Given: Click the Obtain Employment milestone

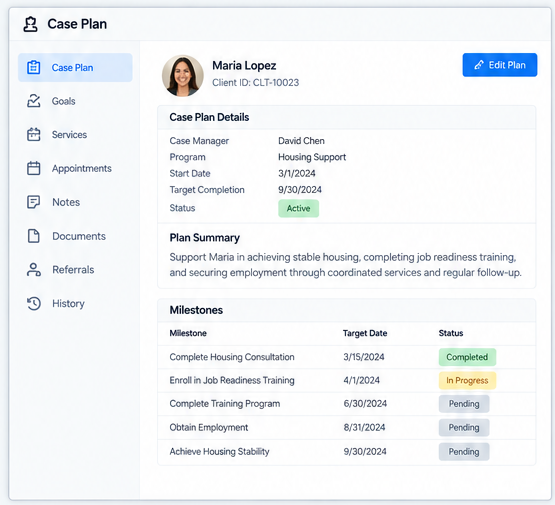Looking at the screenshot, I should pyautogui.click(x=209, y=427).
